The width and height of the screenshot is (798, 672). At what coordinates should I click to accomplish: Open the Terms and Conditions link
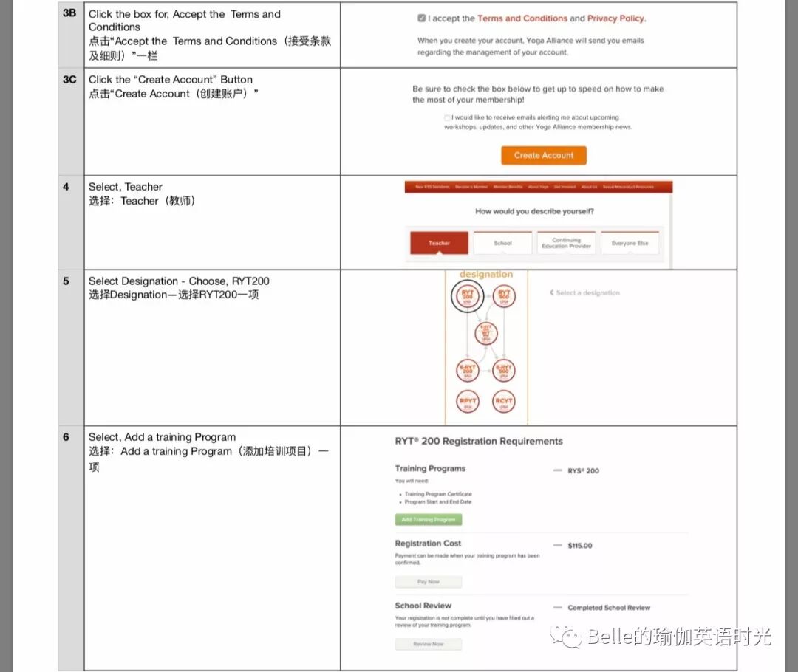tap(522, 18)
